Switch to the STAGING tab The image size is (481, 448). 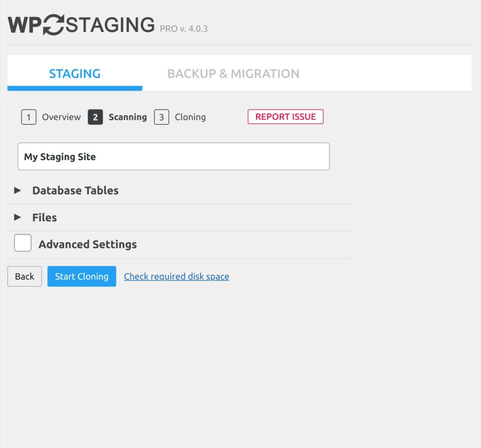point(75,74)
